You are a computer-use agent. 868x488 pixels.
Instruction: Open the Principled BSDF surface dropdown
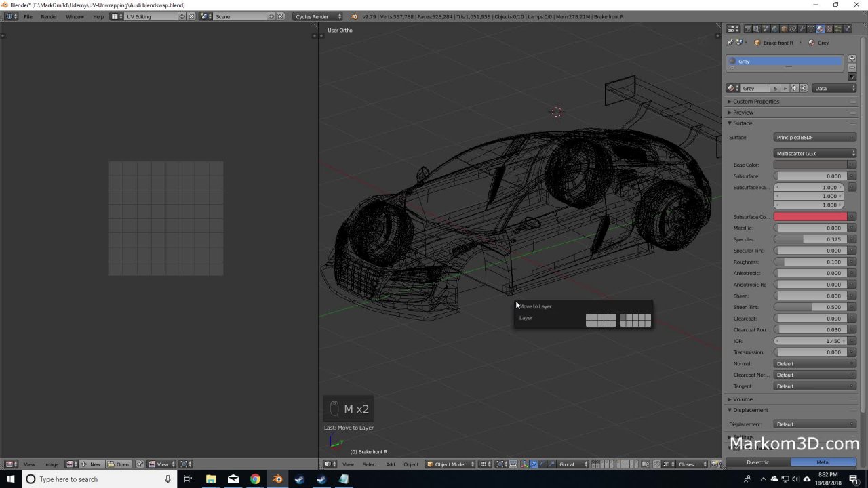click(x=814, y=137)
